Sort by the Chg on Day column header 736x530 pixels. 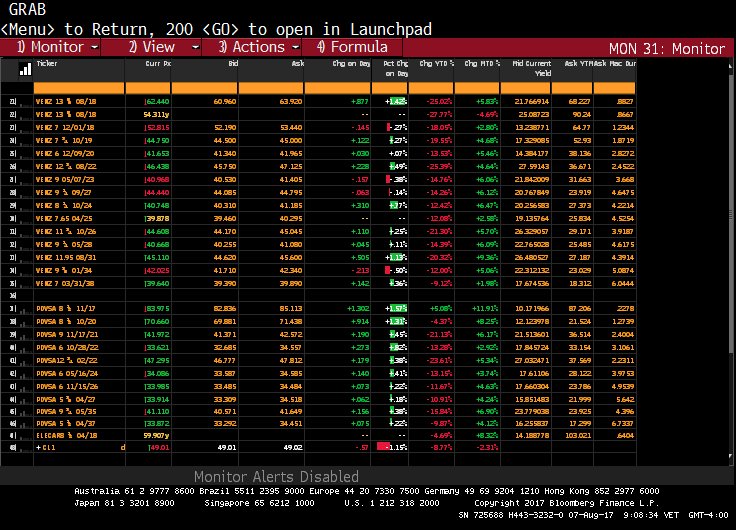click(351, 63)
